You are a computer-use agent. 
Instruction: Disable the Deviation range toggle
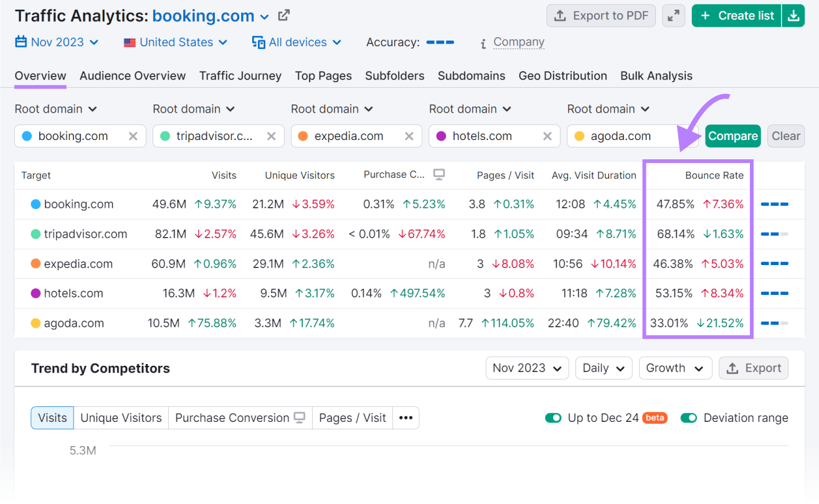point(689,418)
